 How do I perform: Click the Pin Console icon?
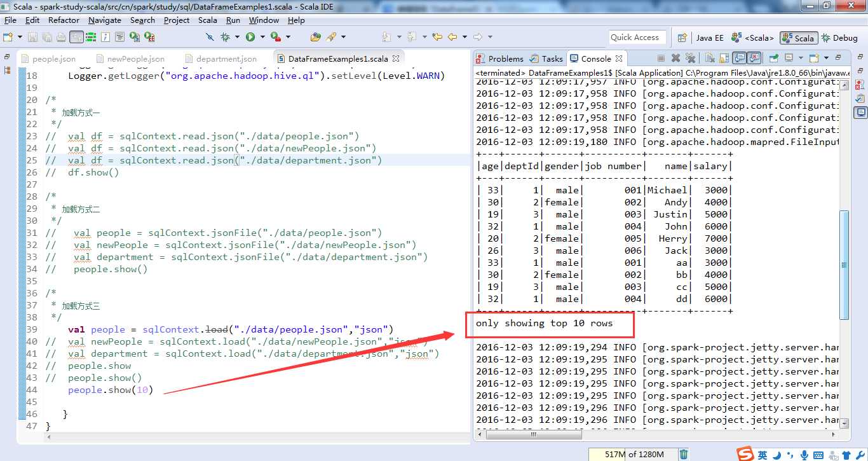click(773, 58)
